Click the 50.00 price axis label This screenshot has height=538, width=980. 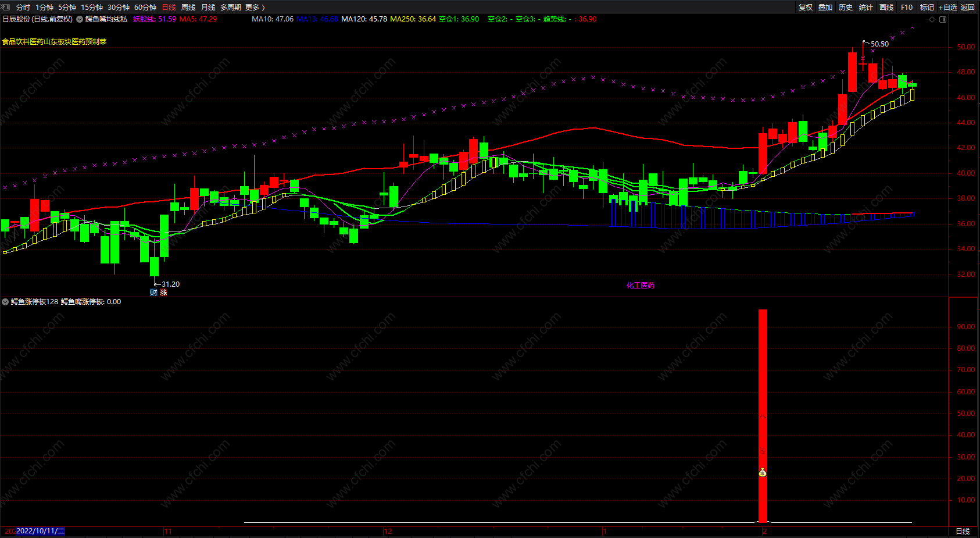pyautogui.click(x=966, y=47)
